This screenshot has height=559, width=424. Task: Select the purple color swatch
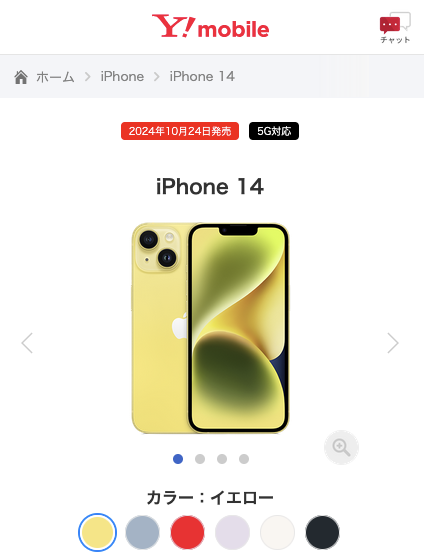[x=232, y=532]
